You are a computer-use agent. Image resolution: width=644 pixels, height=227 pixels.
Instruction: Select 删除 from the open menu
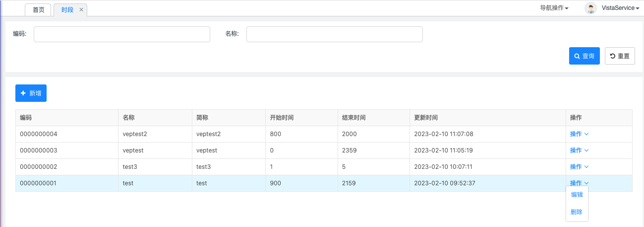pyautogui.click(x=577, y=212)
